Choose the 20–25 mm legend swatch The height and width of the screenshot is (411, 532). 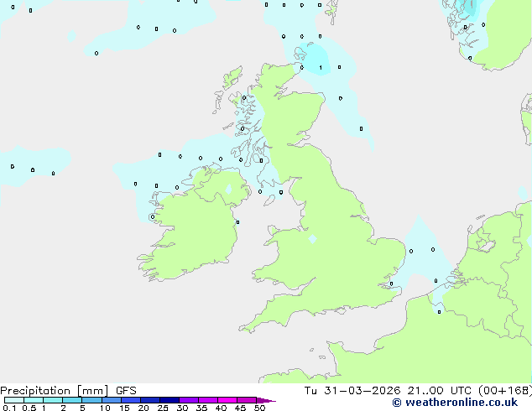point(150,400)
